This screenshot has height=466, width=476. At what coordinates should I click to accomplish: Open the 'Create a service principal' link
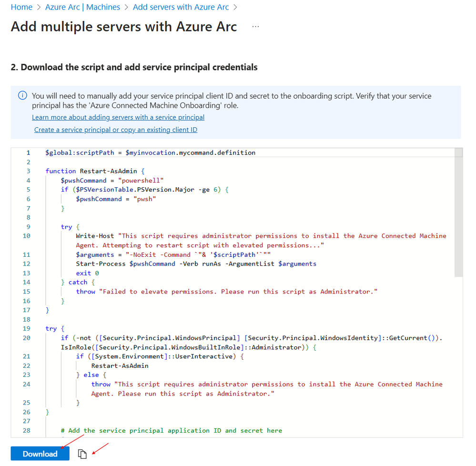coord(116,130)
